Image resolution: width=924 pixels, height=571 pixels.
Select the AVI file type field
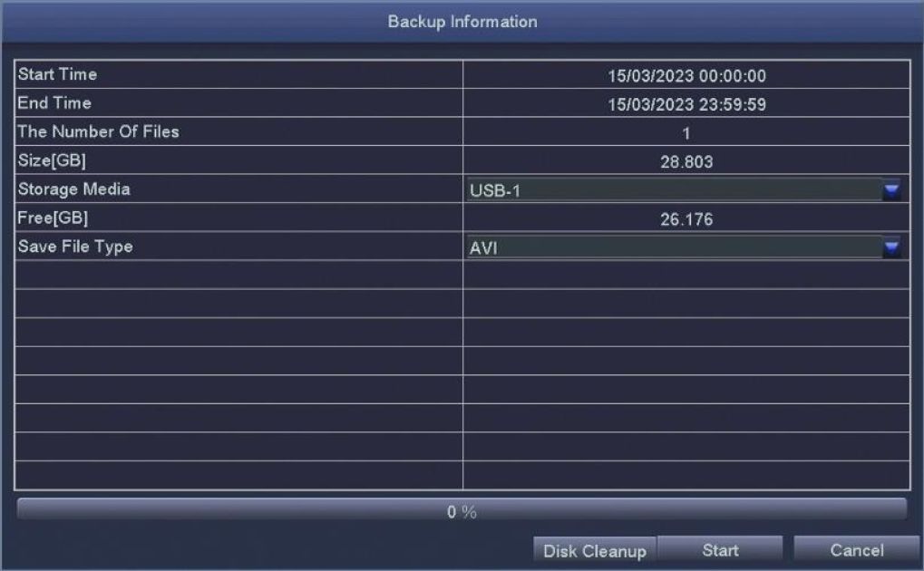pyautogui.click(x=673, y=248)
